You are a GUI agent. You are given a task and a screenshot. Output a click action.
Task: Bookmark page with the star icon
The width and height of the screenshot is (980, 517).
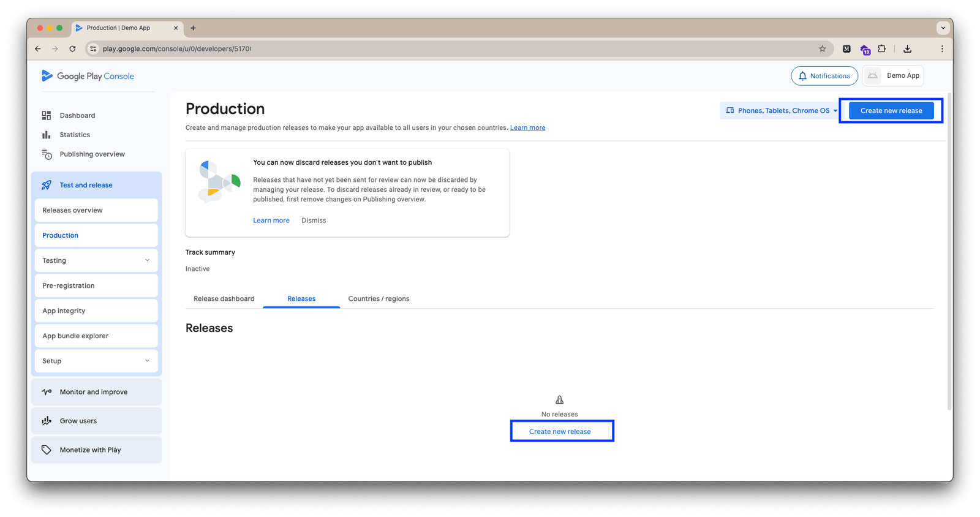coord(823,49)
